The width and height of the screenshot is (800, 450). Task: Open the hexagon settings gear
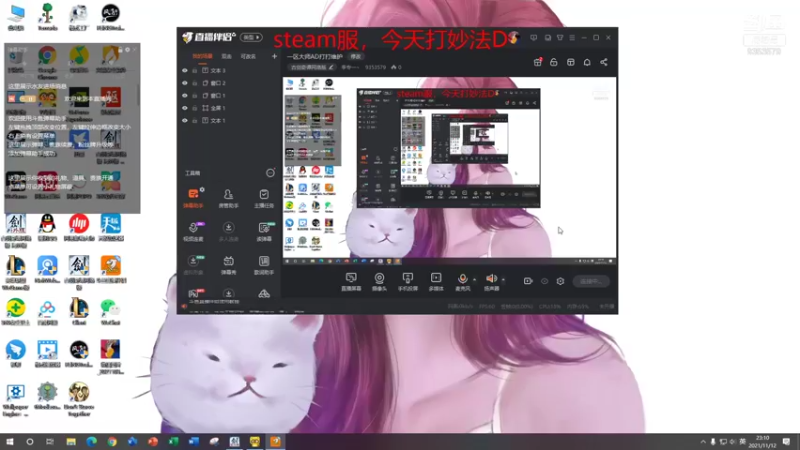[x=560, y=281]
